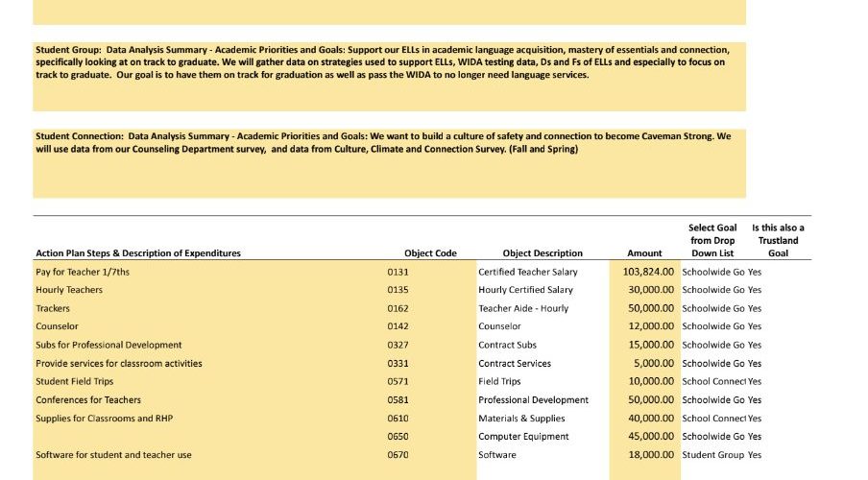Click 'Action Plan Steps & Description of Expenditures' header
This screenshot has width=868, height=480.
[x=138, y=253]
